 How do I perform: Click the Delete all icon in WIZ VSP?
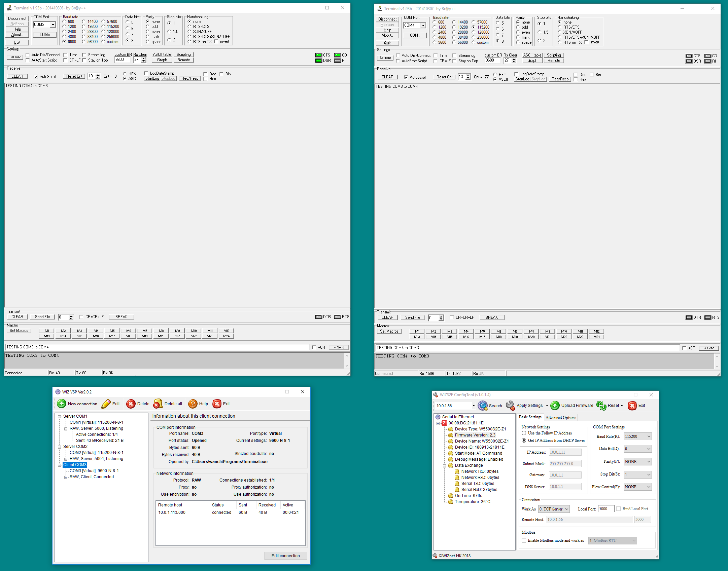[x=158, y=404]
